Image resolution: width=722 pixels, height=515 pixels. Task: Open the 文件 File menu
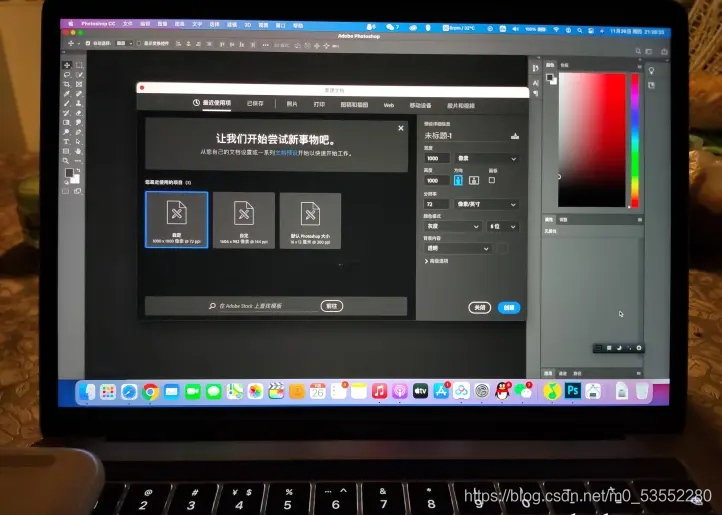coord(128,23)
